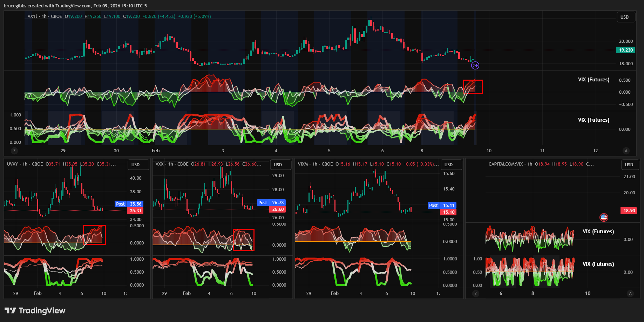The width and height of the screenshot is (644, 322).
Task: Open the USD currency dropdown on VX1! chart
Action: tap(625, 17)
